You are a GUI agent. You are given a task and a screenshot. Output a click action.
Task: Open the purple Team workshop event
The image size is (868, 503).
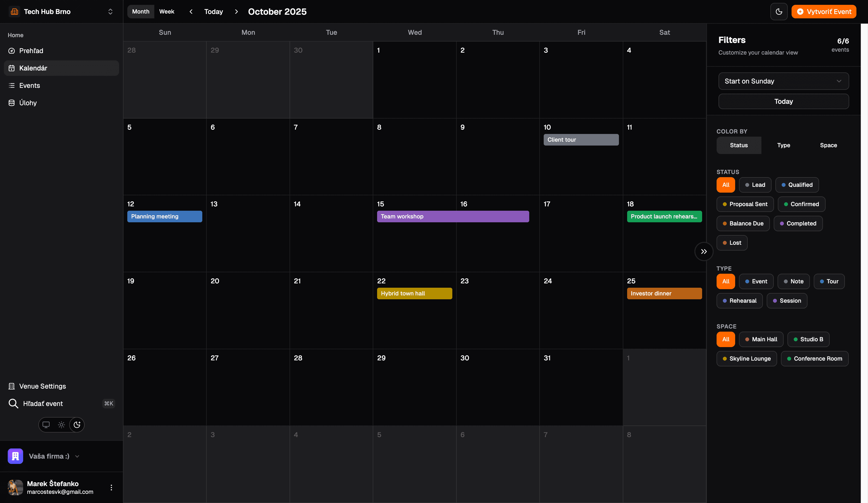coord(453,217)
